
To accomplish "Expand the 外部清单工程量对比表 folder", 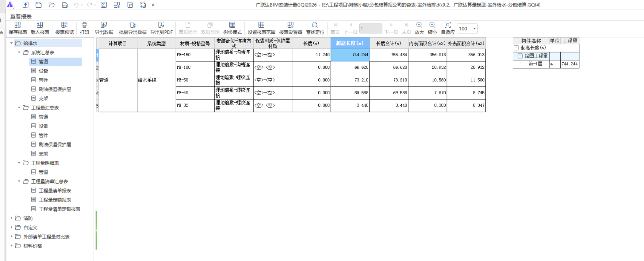I will tap(11, 236).
